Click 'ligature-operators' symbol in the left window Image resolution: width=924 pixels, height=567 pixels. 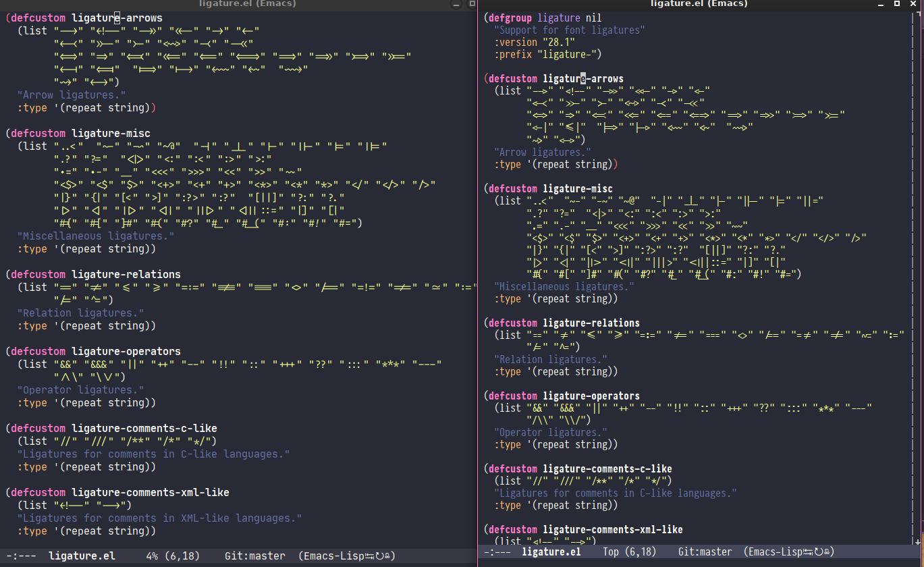pyautogui.click(x=126, y=351)
